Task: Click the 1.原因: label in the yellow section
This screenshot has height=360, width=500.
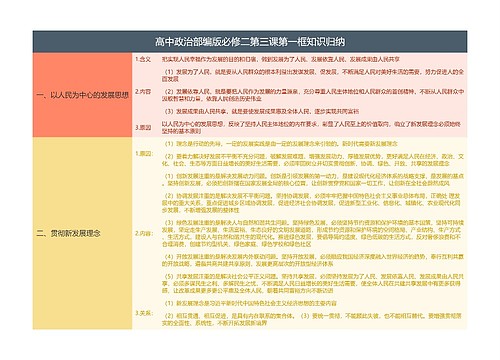Action: click(144, 154)
